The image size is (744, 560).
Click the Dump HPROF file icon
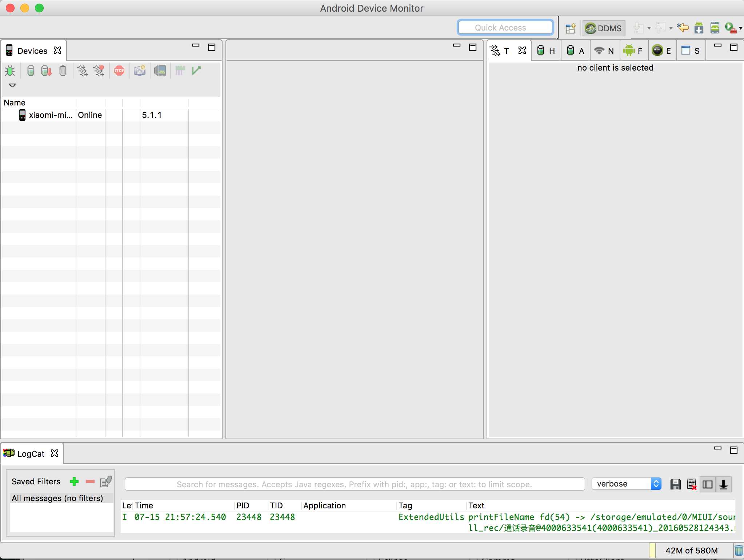tap(47, 71)
